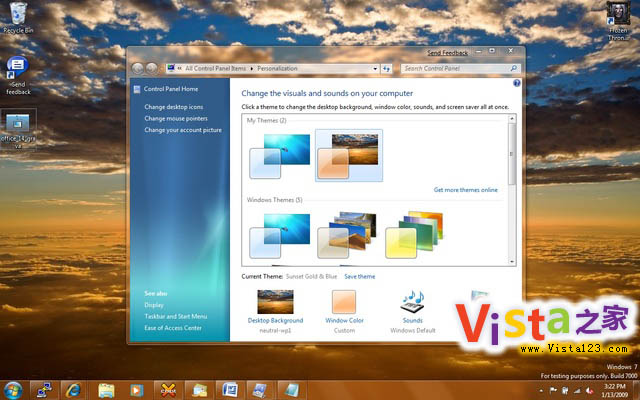Open the orange X taskbar application
This screenshot has width=640, height=400.
pos(168,391)
